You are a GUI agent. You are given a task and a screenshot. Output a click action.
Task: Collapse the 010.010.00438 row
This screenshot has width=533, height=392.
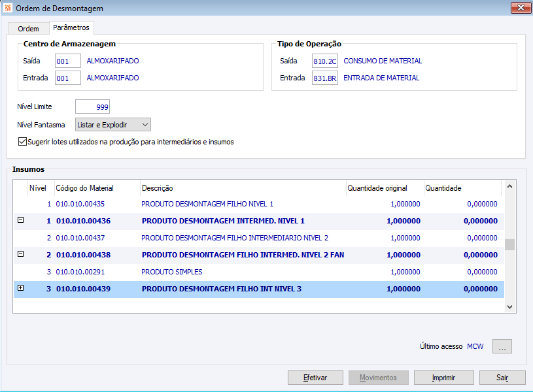(x=21, y=254)
